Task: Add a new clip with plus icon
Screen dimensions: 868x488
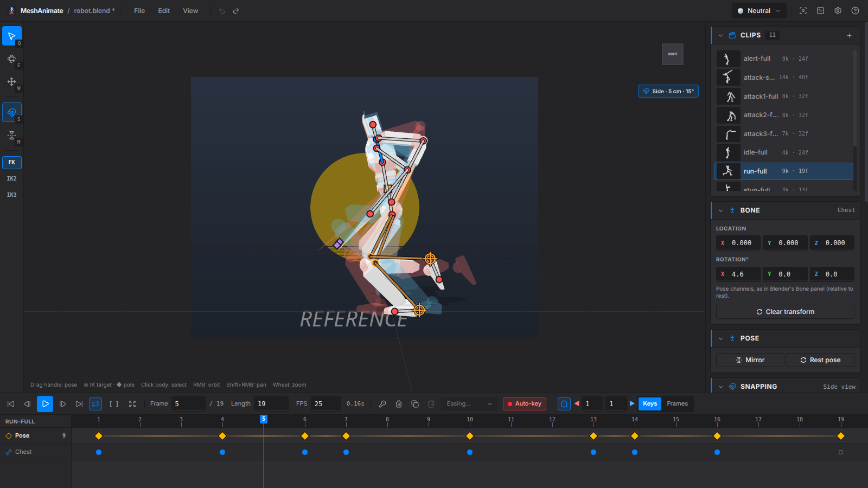Action: coord(849,35)
